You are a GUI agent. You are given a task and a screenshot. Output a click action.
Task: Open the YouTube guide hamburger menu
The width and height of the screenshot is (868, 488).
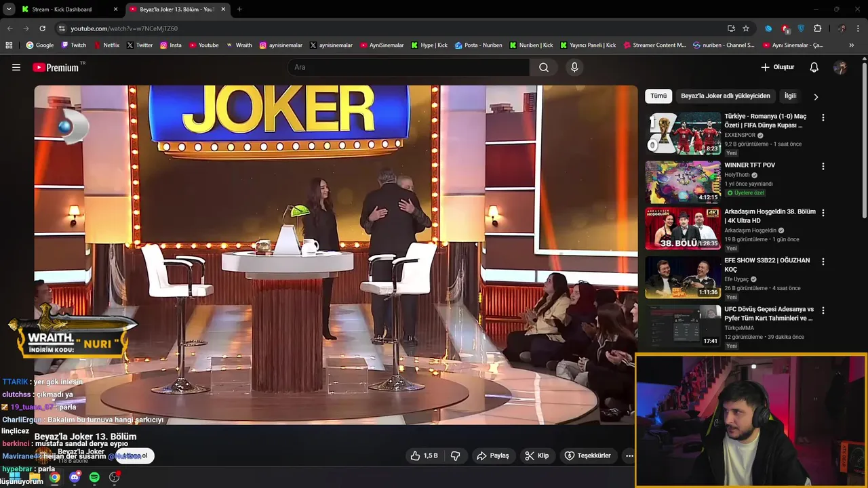[16, 67]
